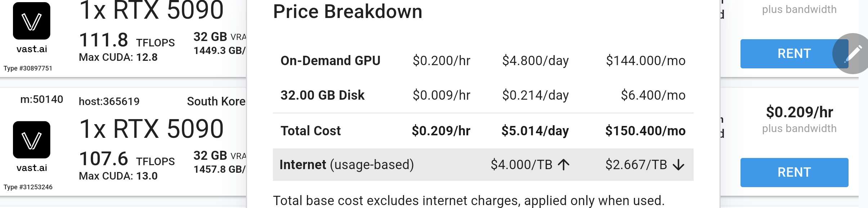
Task: Click the upload arrow next to $4.000/TB
Action: click(x=564, y=165)
